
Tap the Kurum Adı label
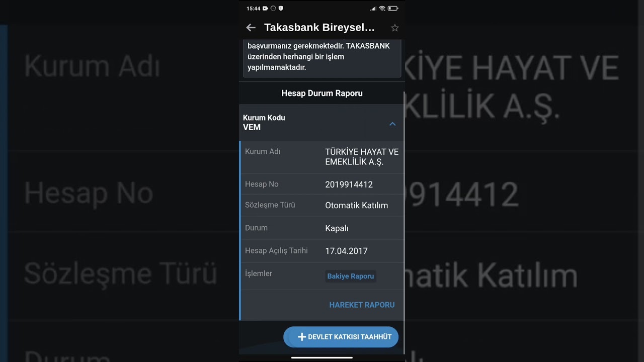(x=263, y=151)
